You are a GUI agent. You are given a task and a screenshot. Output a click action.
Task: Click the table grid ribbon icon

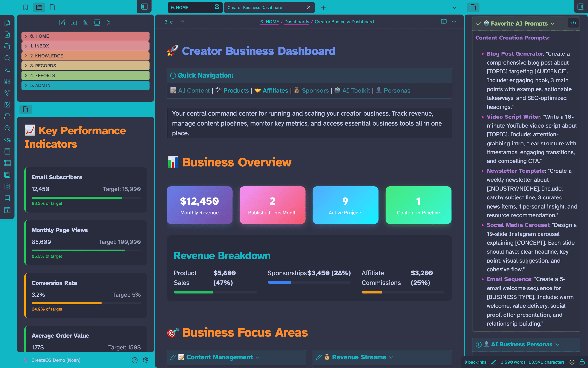pyautogui.click(x=7, y=163)
